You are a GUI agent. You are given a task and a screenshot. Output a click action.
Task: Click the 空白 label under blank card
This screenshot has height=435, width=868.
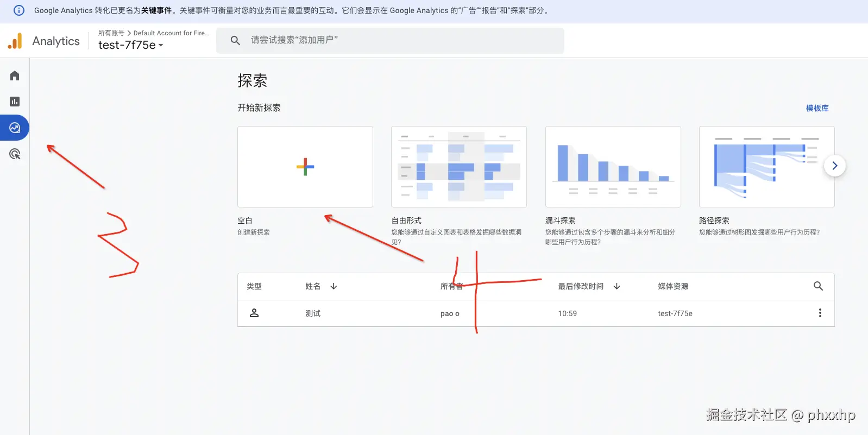pos(245,220)
